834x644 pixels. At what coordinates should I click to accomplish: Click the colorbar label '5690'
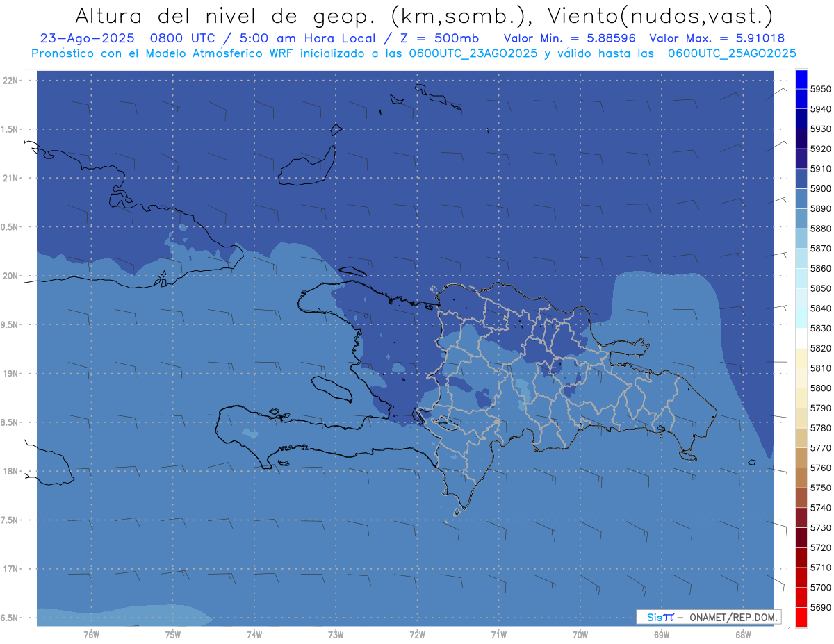(820, 607)
